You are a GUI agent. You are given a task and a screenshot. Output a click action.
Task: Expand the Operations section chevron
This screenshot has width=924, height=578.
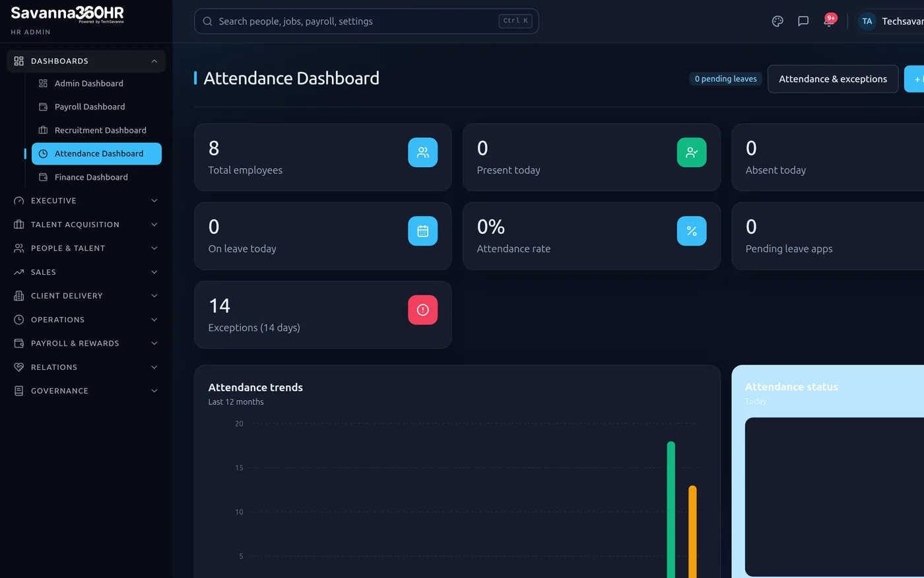coord(154,320)
